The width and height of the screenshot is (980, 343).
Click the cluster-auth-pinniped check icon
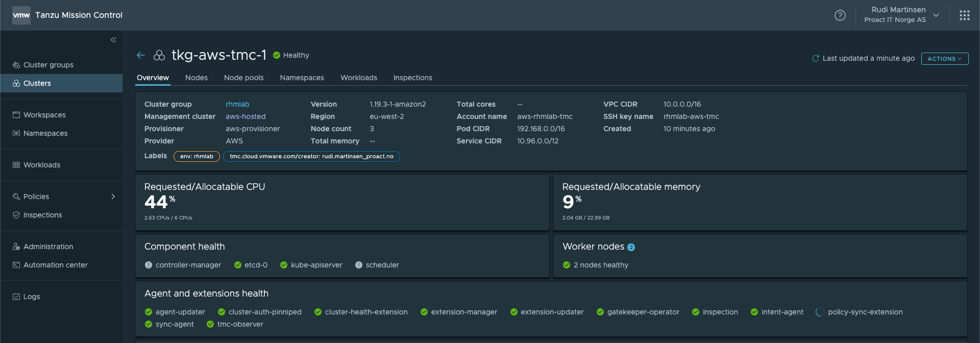tap(222, 312)
